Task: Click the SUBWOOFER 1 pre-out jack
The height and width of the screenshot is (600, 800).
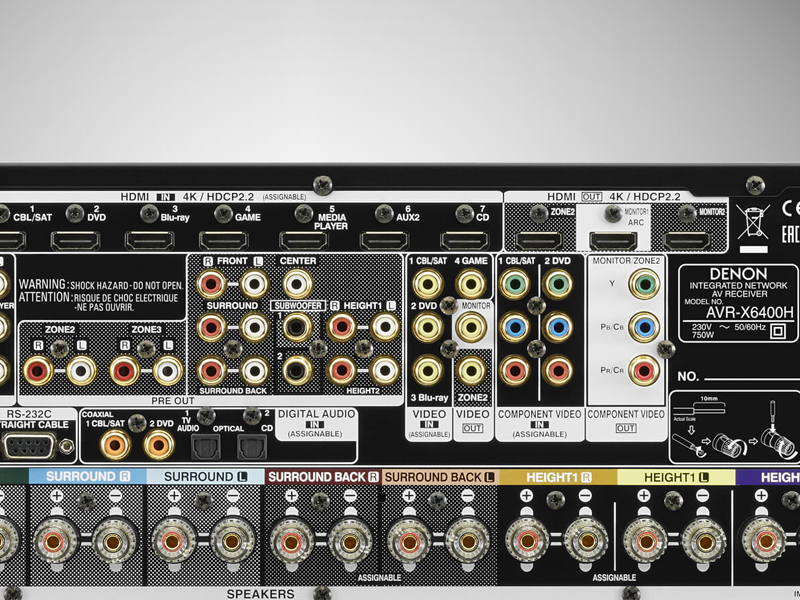Action: (x=297, y=327)
